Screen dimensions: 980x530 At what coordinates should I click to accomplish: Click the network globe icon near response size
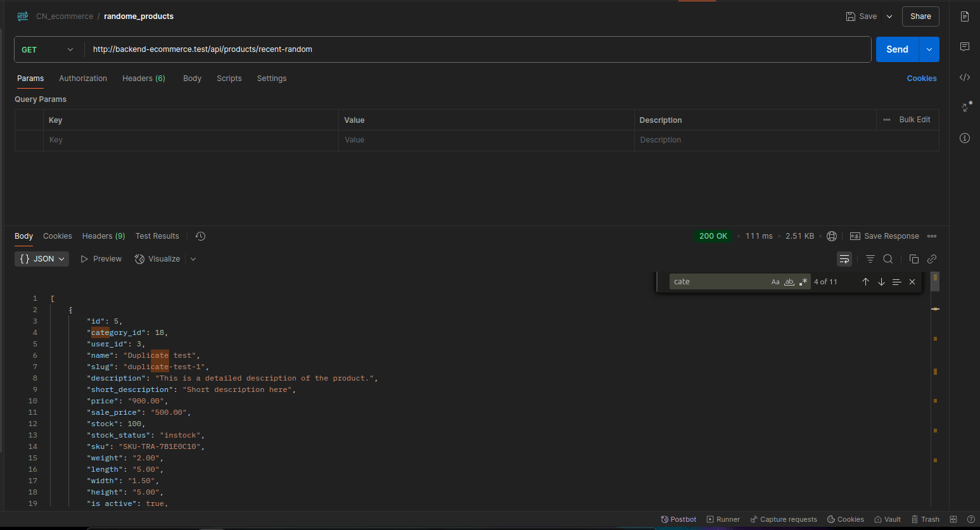(x=832, y=236)
